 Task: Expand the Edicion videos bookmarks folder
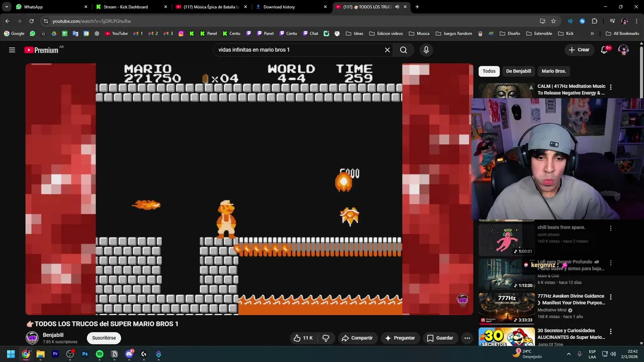(386, 34)
